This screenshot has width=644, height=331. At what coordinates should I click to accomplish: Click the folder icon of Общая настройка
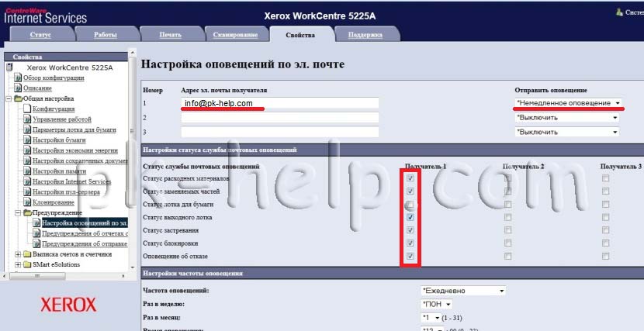coord(18,98)
